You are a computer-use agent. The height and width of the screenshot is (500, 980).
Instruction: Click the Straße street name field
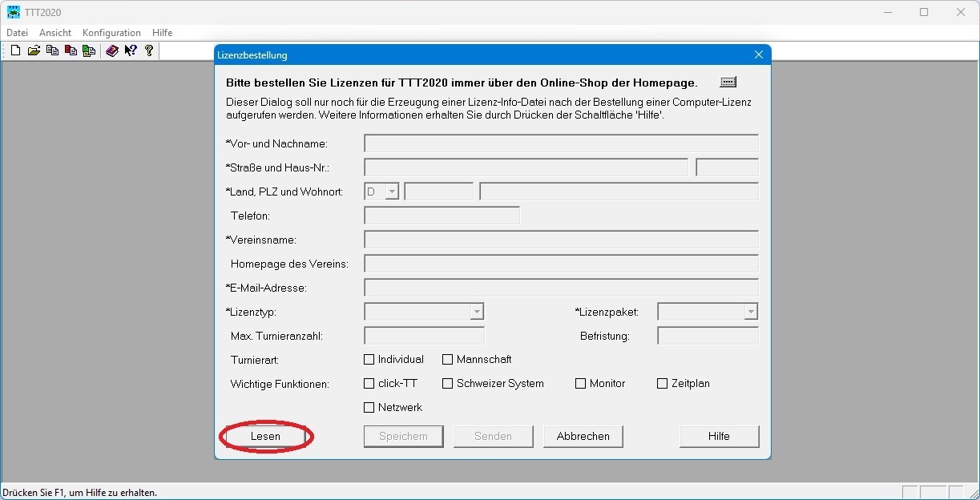526,167
